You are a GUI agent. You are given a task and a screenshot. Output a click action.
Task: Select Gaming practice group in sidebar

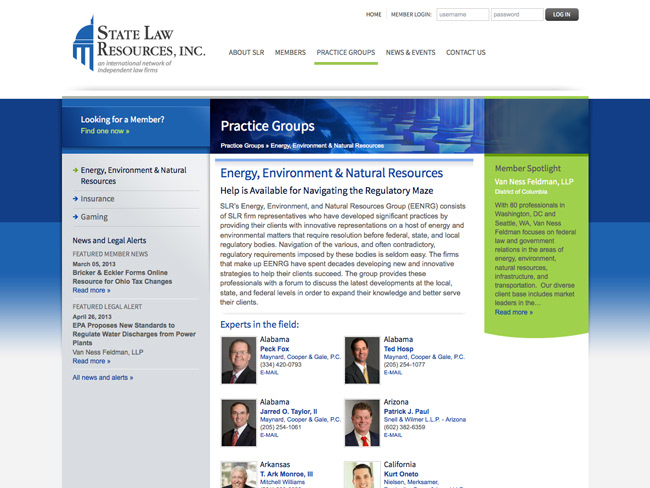click(x=94, y=217)
